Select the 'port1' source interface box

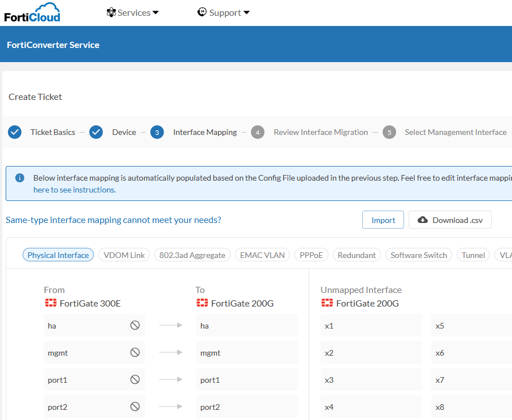click(94, 379)
